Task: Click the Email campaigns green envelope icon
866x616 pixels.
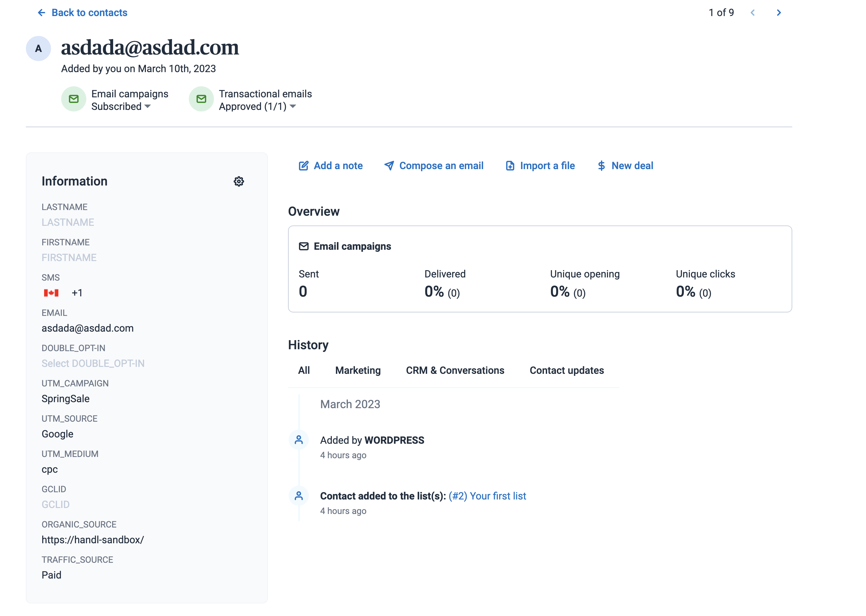Action: pyautogui.click(x=74, y=99)
